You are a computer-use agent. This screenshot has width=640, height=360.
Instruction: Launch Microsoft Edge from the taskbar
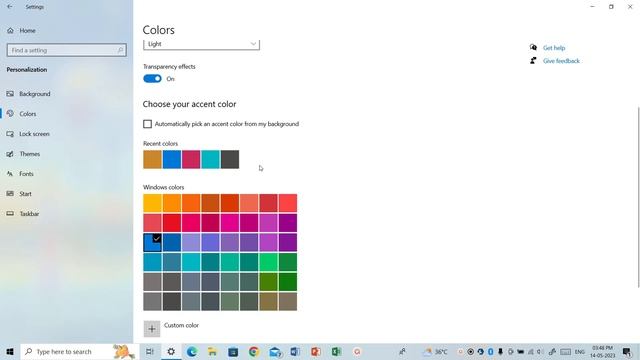tap(192, 351)
